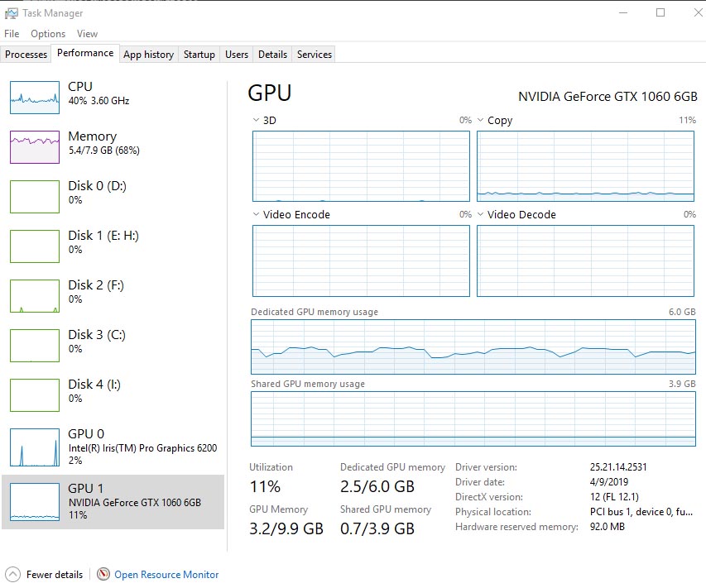
Task: Click the NVIDIA GeForce GTX 1060 6GB heading
Action: tap(608, 96)
